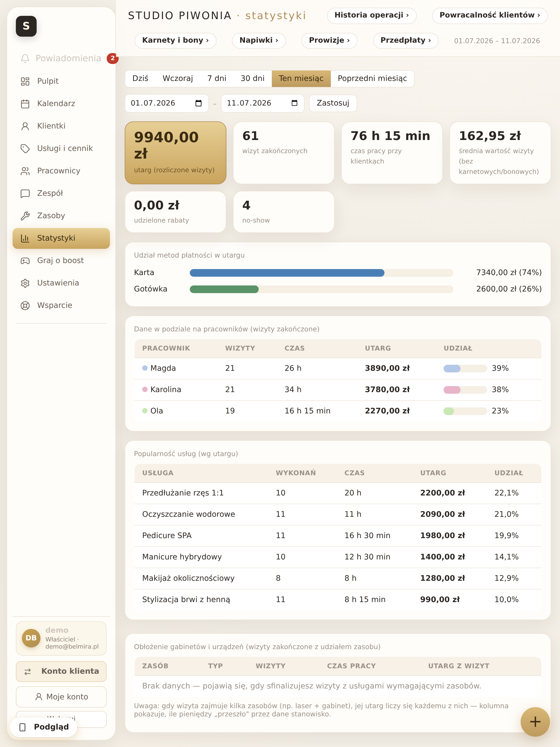Open Karnety i bony report
560x747 pixels.
(175, 40)
